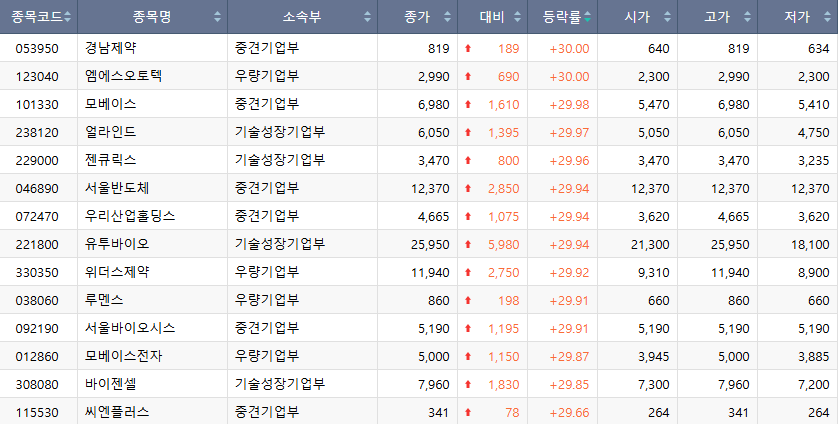Click stock code 123040

[x=37, y=76]
